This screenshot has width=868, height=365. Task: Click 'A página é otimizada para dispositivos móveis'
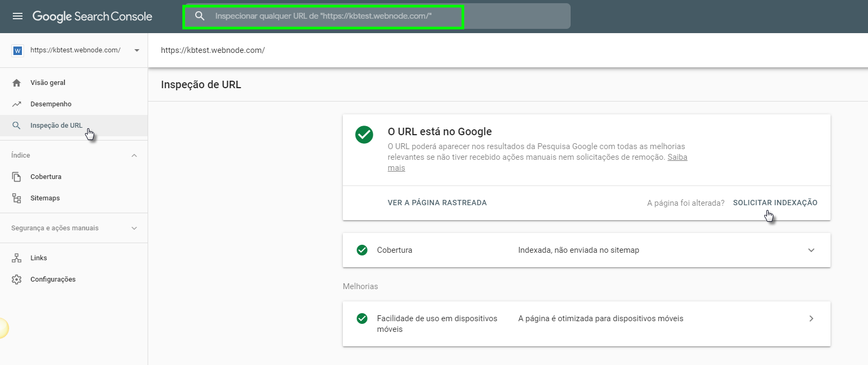click(x=601, y=319)
